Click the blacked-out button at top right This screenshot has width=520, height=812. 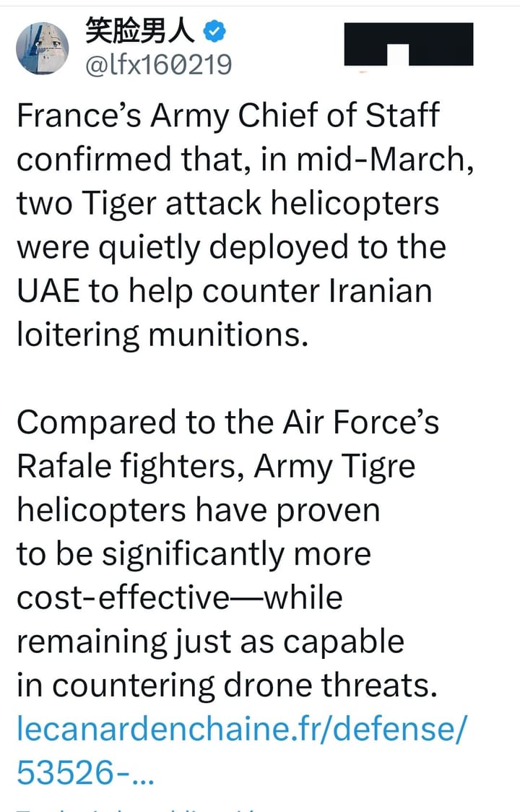point(408,45)
